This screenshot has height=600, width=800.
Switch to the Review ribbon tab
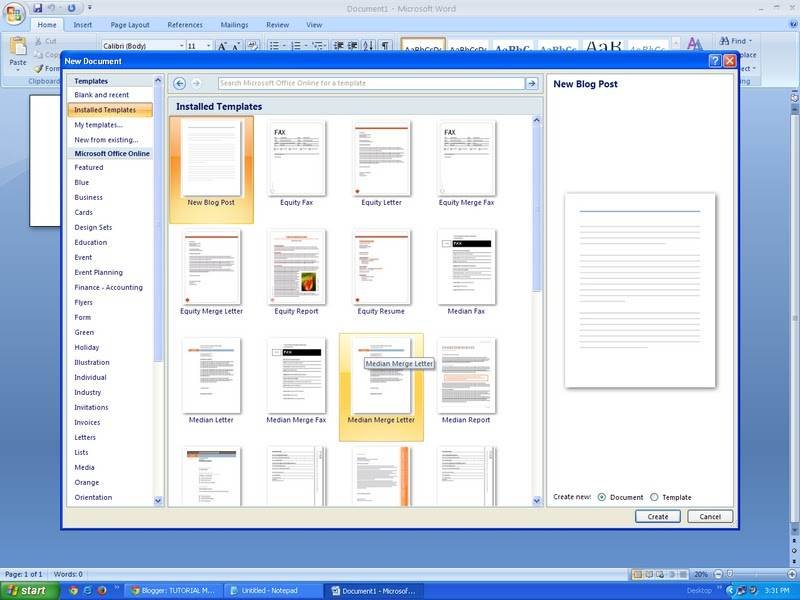click(278, 24)
